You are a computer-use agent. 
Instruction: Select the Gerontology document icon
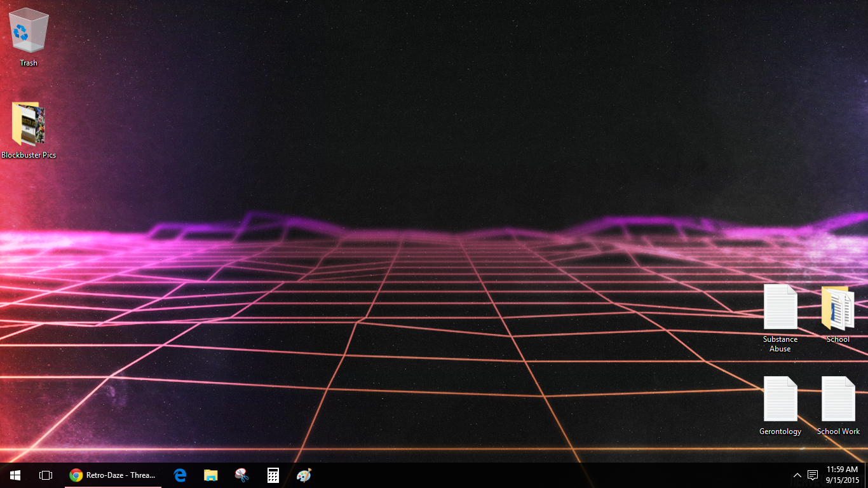click(x=780, y=399)
